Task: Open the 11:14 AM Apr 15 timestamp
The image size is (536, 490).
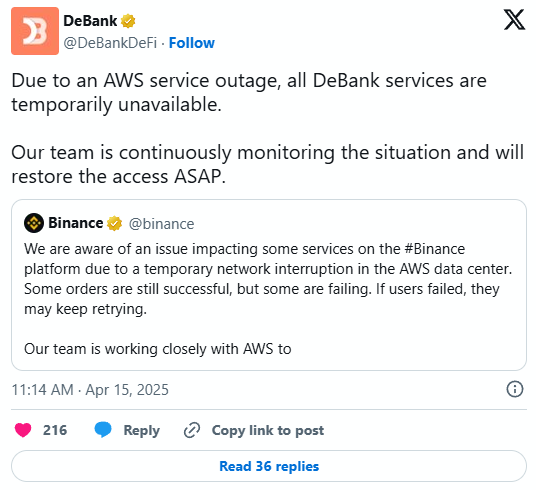Action: coord(90,389)
